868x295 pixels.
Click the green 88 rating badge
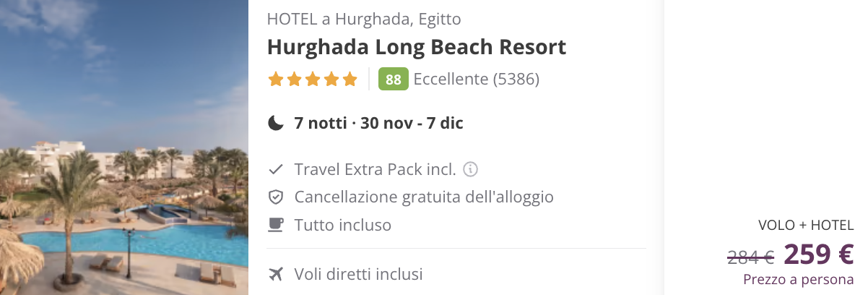[x=394, y=80]
